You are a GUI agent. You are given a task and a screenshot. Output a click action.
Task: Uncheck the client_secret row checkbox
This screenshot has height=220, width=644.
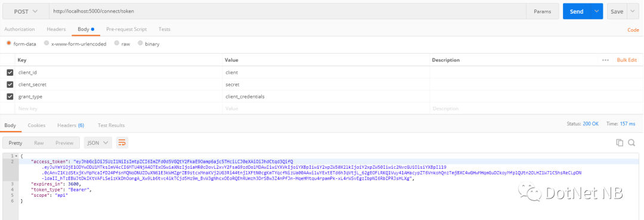[x=10, y=85]
